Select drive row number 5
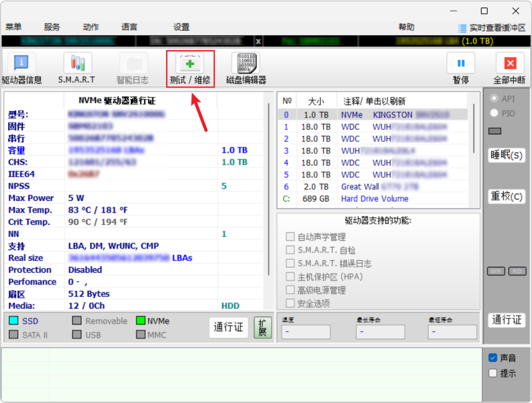The width and height of the screenshot is (532, 403). [372, 175]
